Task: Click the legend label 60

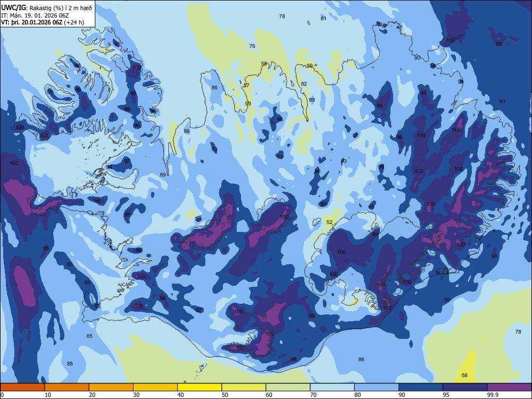Action: 269,395
